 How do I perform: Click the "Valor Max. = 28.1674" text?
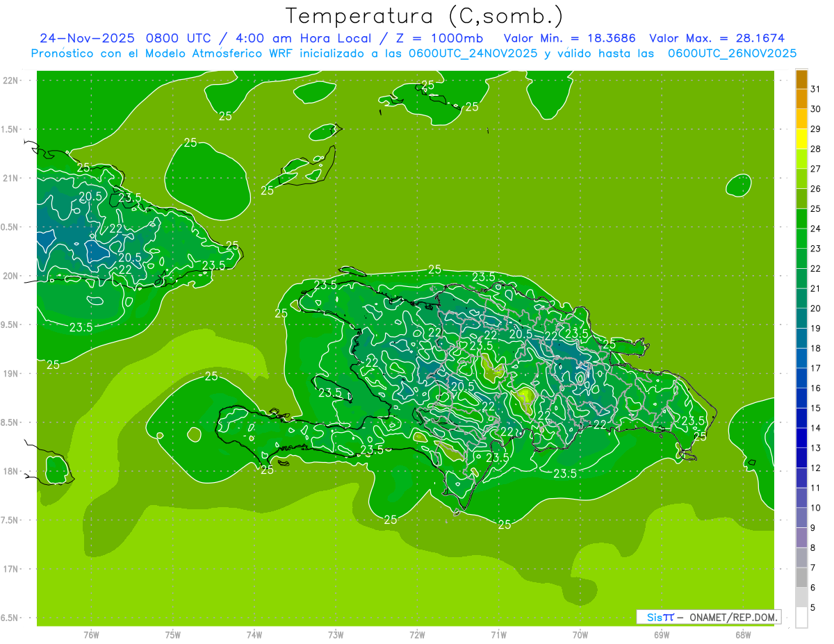(717, 38)
